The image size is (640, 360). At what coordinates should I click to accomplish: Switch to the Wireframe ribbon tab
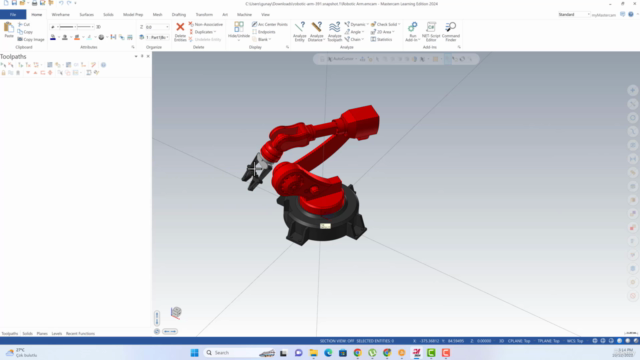click(60, 14)
